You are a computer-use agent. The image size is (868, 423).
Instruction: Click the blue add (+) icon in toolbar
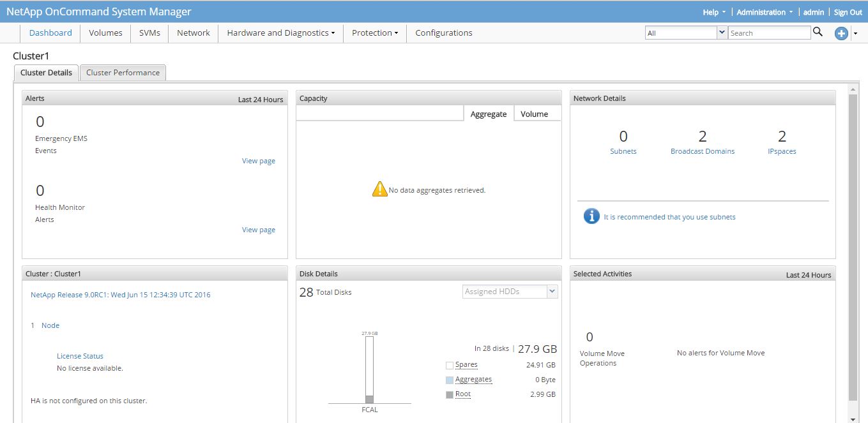841,33
